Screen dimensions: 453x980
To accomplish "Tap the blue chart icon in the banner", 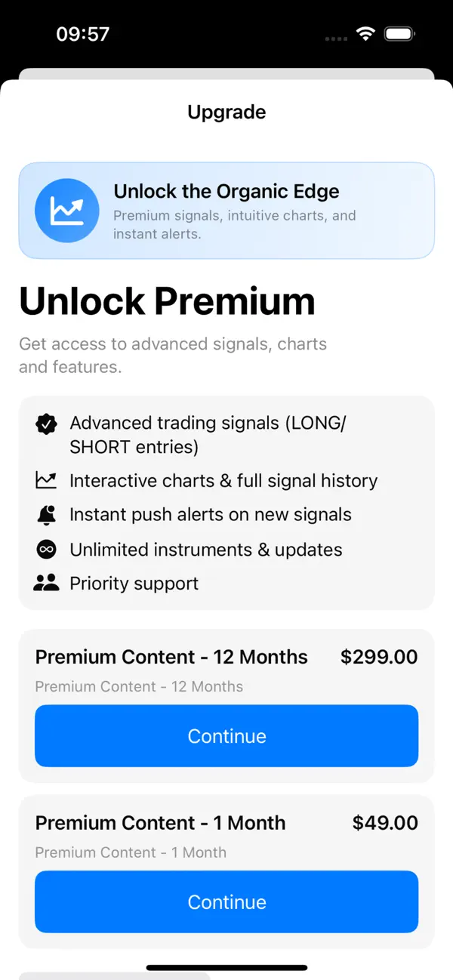I will pyautogui.click(x=67, y=211).
